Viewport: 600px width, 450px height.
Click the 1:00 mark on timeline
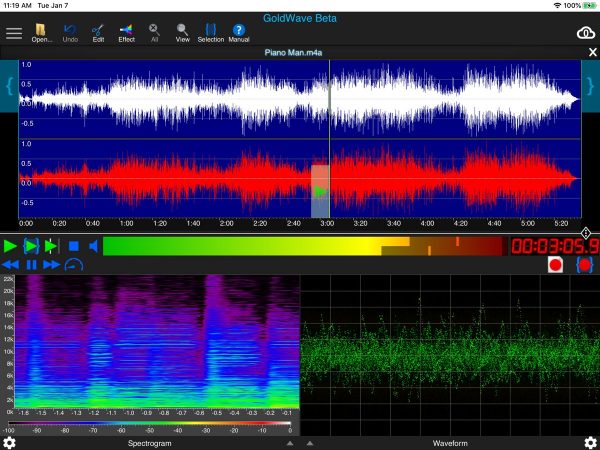tap(126, 223)
